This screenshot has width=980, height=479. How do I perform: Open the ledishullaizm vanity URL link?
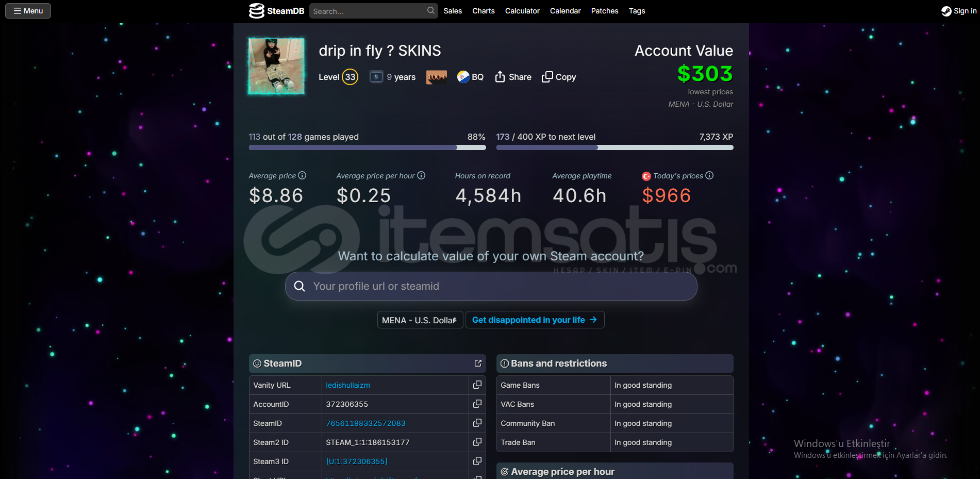pos(348,385)
